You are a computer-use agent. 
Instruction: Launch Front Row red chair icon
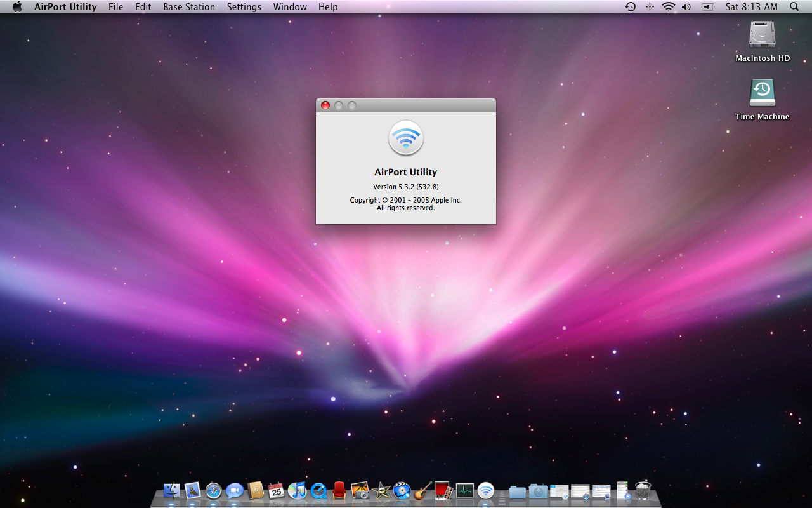pyautogui.click(x=339, y=490)
